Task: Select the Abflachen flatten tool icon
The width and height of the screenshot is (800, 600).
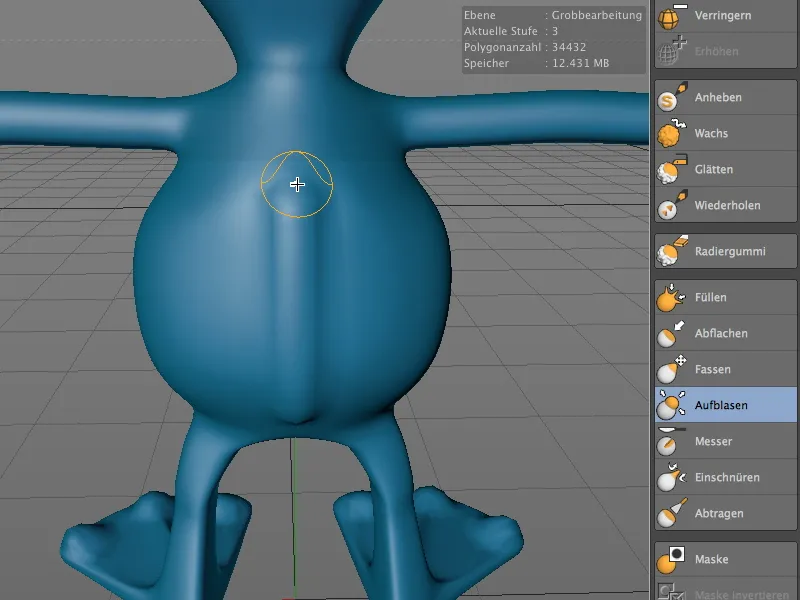Action: coord(671,333)
